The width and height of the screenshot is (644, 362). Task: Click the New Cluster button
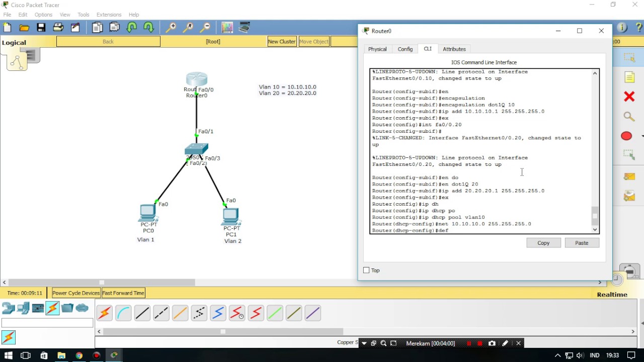pyautogui.click(x=282, y=42)
